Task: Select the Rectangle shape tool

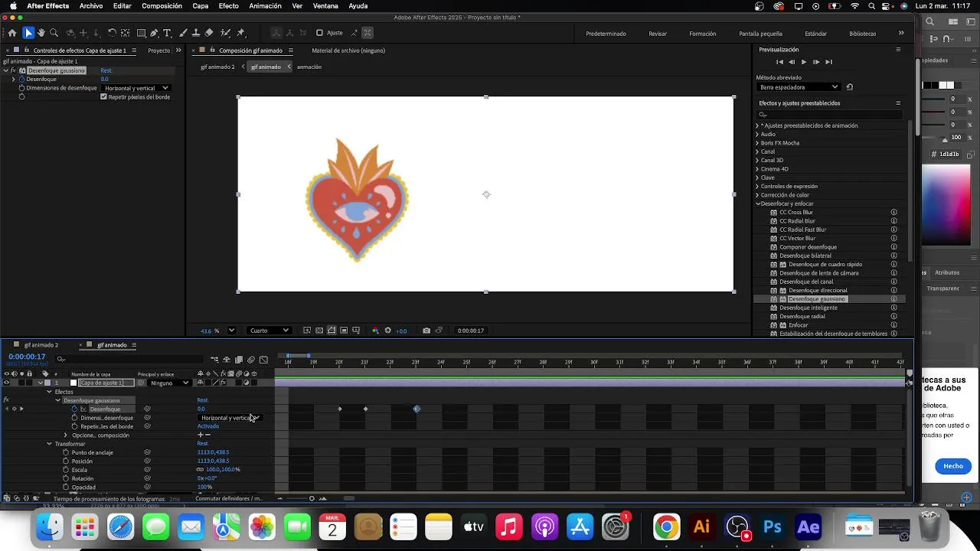Action: [x=142, y=33]
